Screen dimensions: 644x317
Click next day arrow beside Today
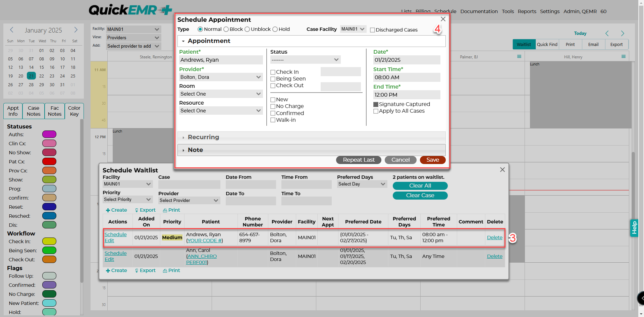coord(623,33)
